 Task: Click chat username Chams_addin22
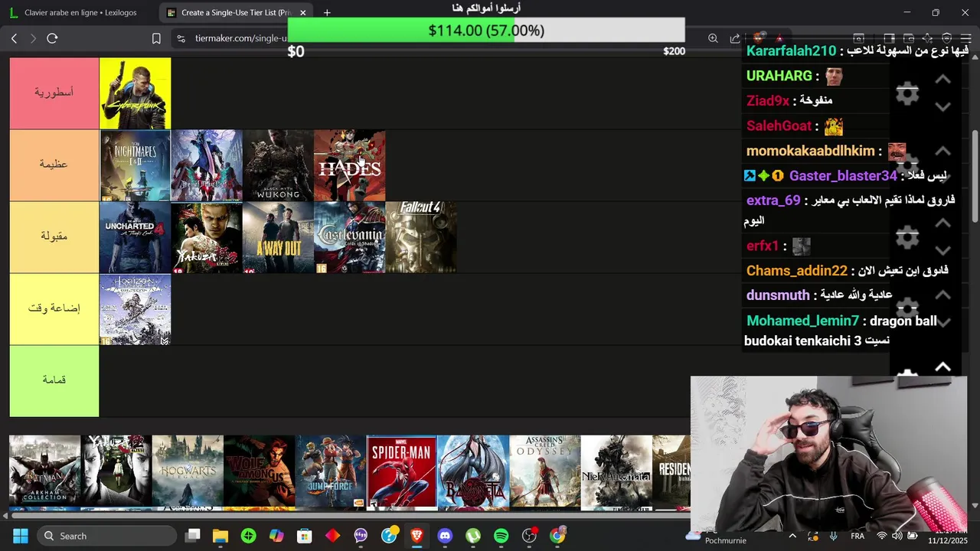797,271
